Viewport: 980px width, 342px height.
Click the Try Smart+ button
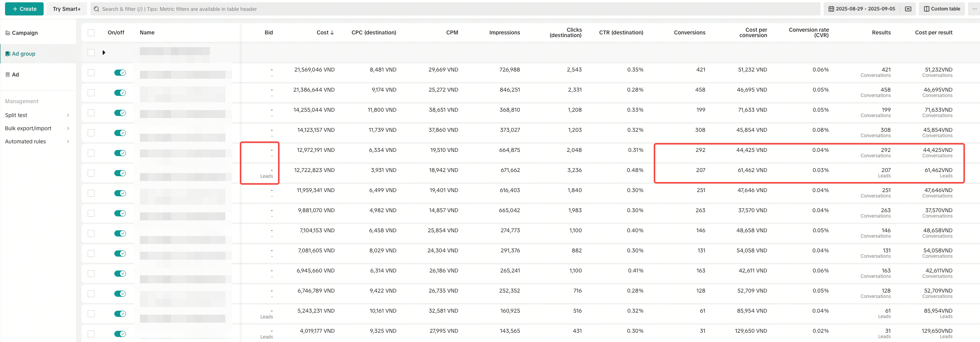(67, 9)
